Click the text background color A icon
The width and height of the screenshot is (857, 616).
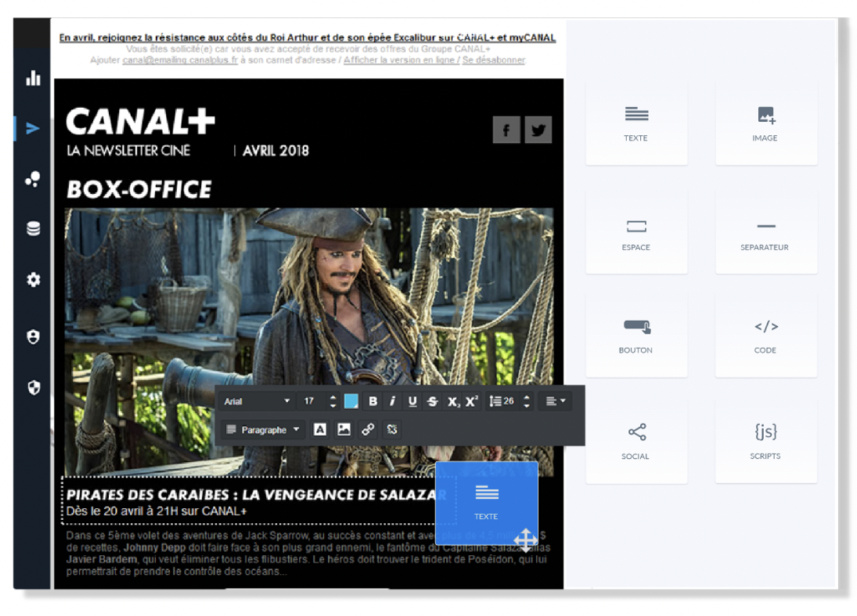(320, 429)
